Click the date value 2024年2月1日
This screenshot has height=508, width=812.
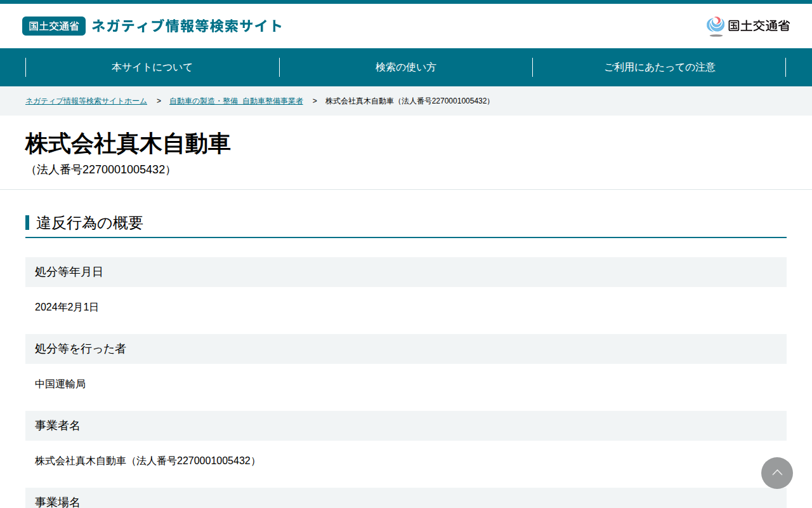[x=67, y=307]
